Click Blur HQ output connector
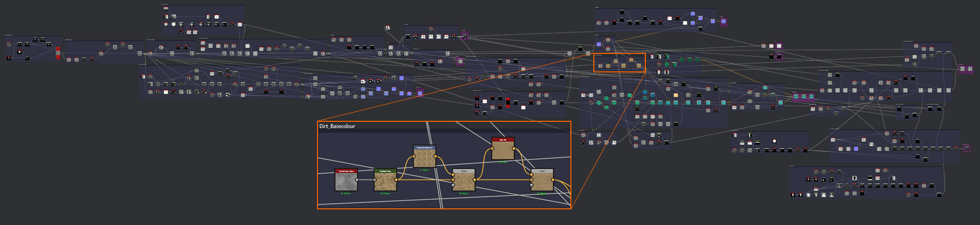 514,149
